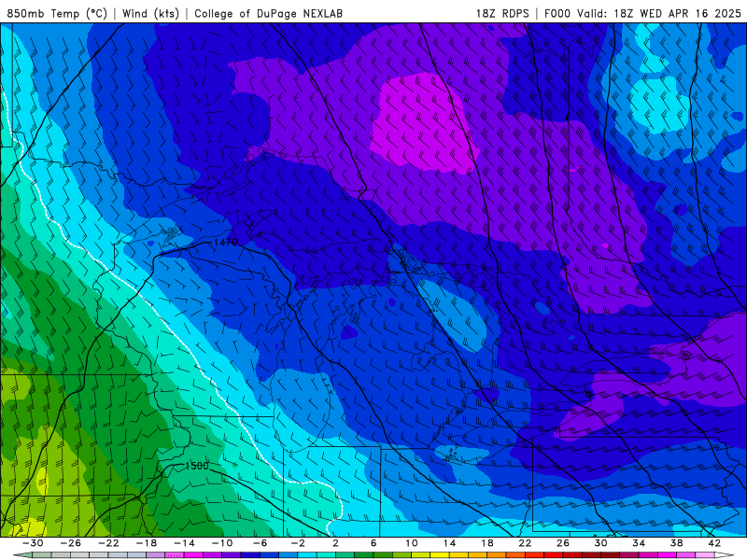Click the 18 value on the temperature scale
747x560 pixels.
pyautogui.click(x=486, y=543)
